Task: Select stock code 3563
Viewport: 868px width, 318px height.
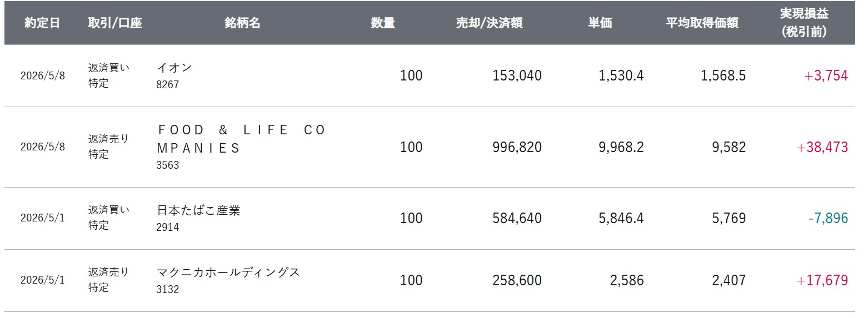Action: click(168, 165)
